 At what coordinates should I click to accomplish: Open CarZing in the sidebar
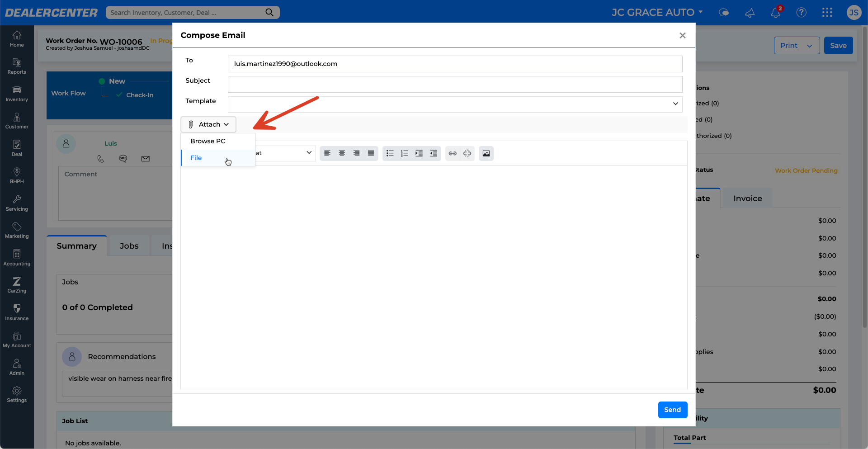(17, 285)
